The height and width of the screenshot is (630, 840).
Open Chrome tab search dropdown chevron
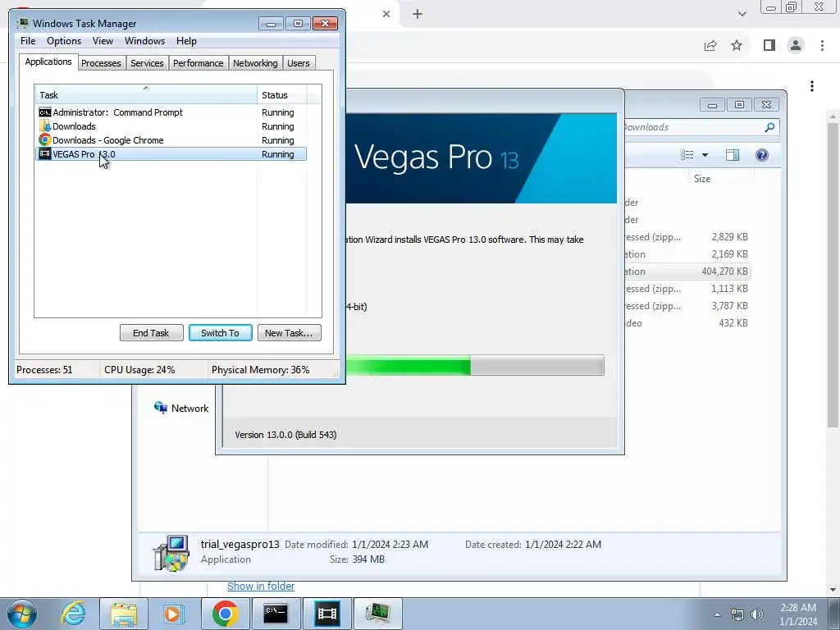[742, 14]
